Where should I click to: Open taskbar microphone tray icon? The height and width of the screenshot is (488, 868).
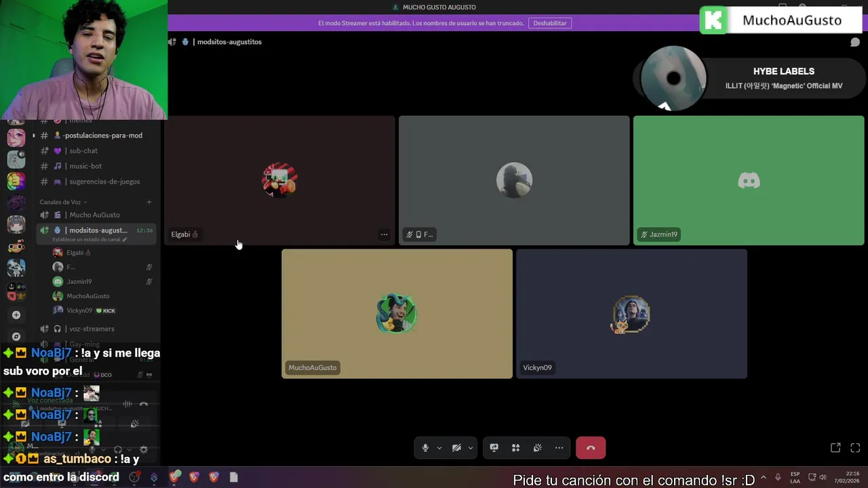tap(778, 477)
